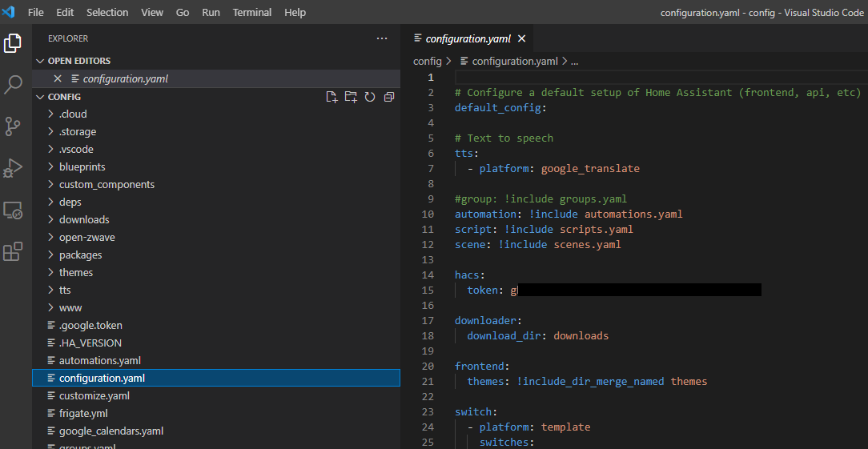The height and width of the screenshot is (449, 868).
Task: Click the breadcrumb ellipsis segment
Action: coord(574,62)
